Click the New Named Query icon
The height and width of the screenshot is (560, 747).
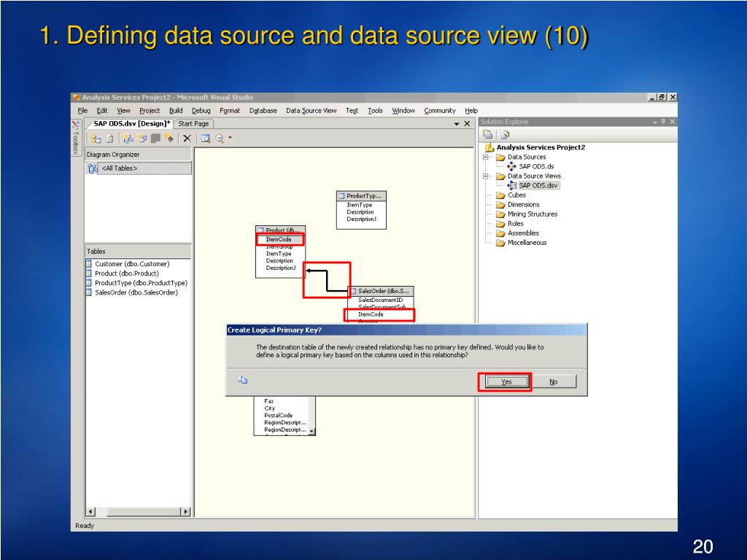click(x=142, y=138)
